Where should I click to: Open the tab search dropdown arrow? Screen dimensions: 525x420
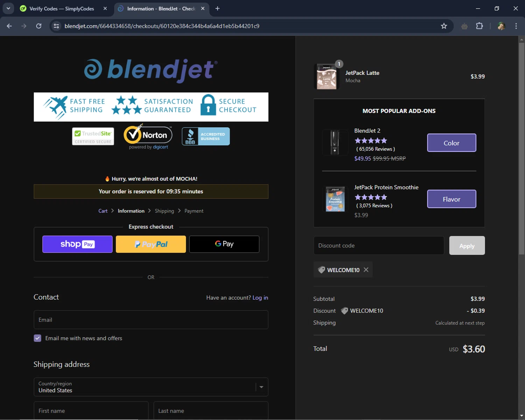(8, 8)
